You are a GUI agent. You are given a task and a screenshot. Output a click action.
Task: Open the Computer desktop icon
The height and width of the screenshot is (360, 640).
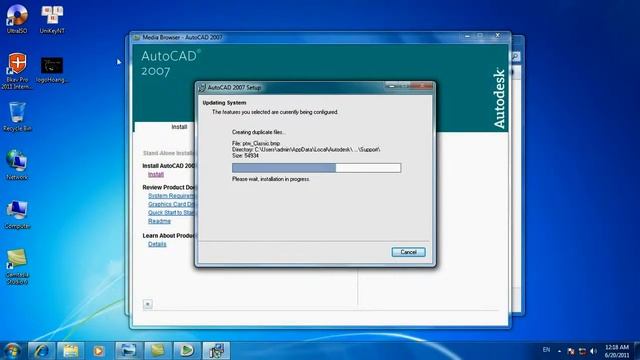coord(17,215)
